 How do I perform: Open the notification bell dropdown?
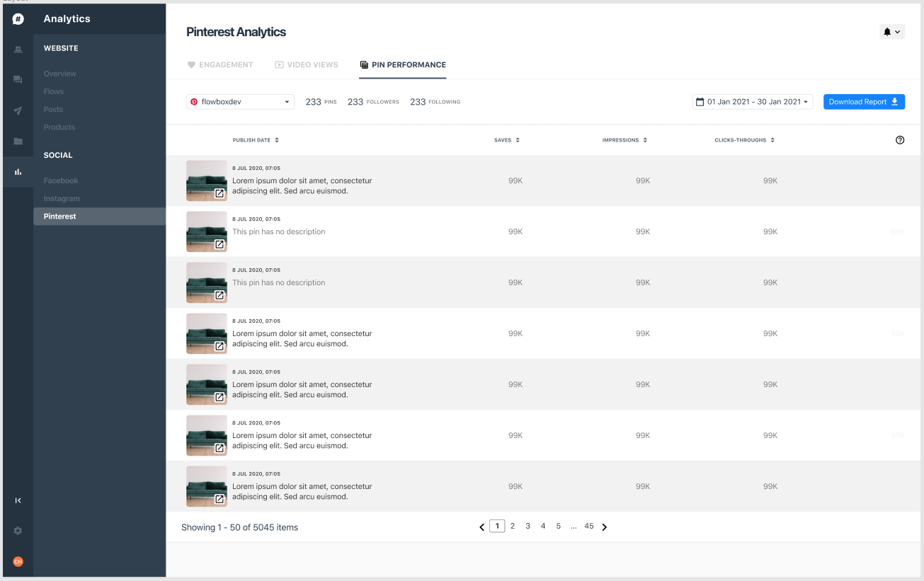891,32
